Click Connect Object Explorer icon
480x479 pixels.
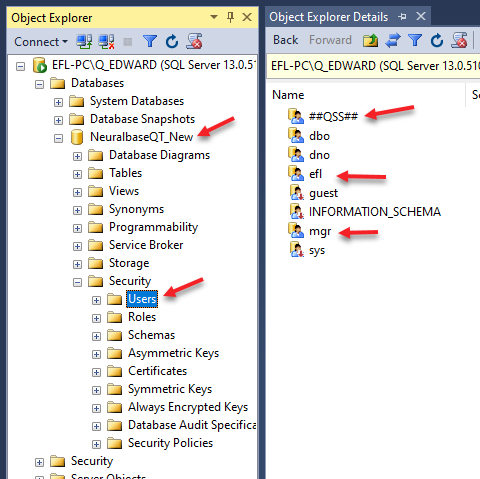pyautogui.click(x=84, y=42)
